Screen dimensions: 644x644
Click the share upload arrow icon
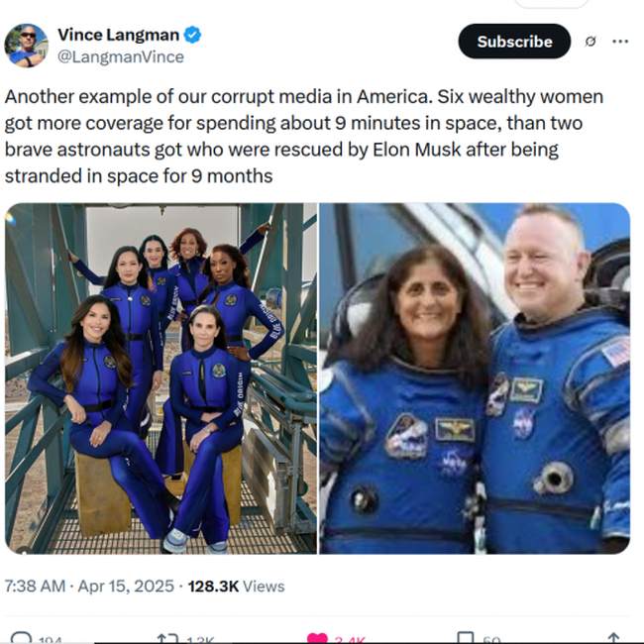coord(613,638)
